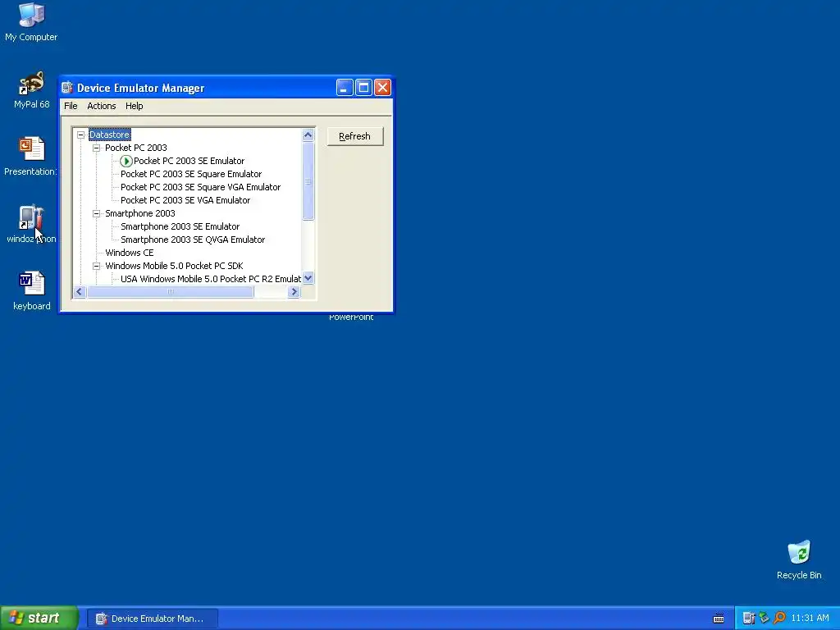This screenshot has height=630, width=840.
Task: Select Smartphone 2003 tree item
Action: tap(139, 213)
